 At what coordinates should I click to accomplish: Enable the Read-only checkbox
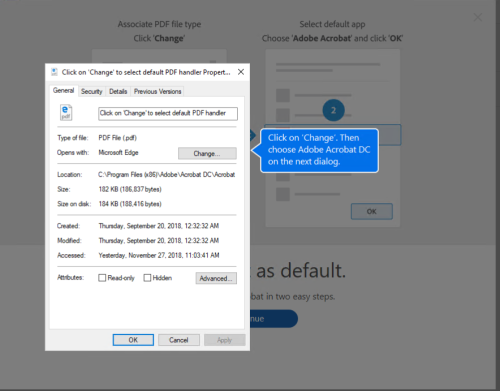tap(102, 278)
